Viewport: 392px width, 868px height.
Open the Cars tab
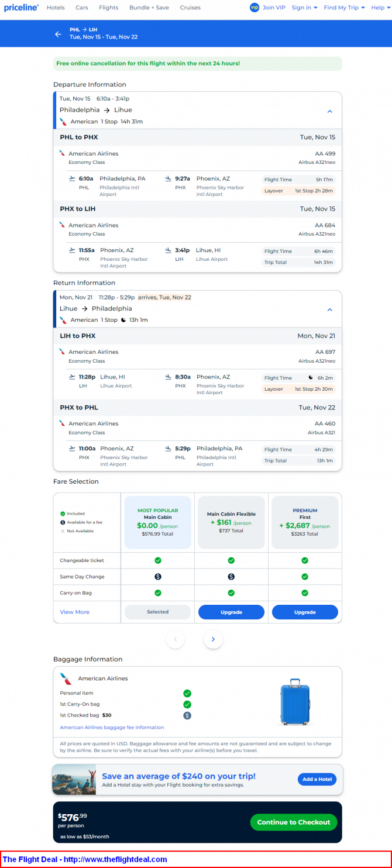82,8
